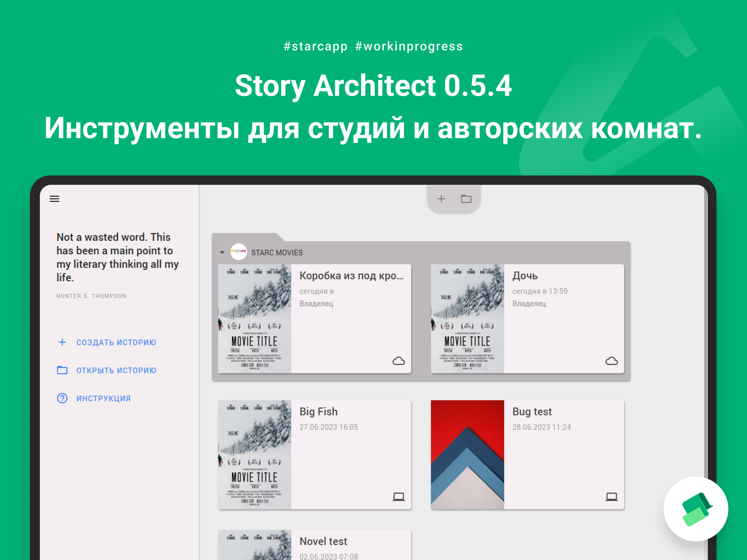747x560 pixels.
Task: Click the plus icon in top toolbar
Action: [x=441, y=199]
